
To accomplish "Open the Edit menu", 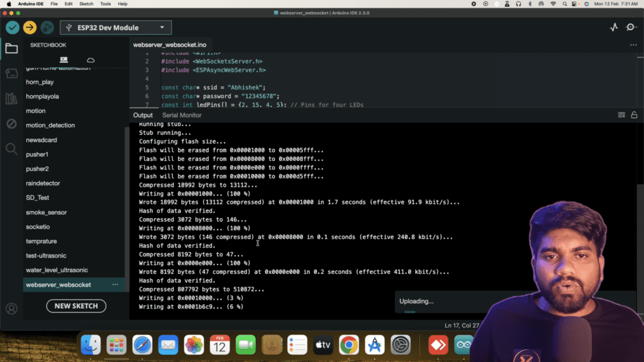I will [x=69, y=4].
